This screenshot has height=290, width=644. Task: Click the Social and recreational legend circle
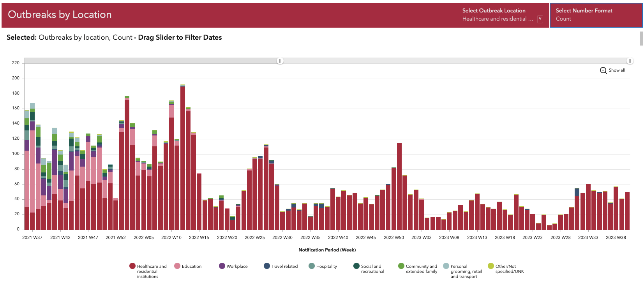pyautogui.click(x=356, y=266)
